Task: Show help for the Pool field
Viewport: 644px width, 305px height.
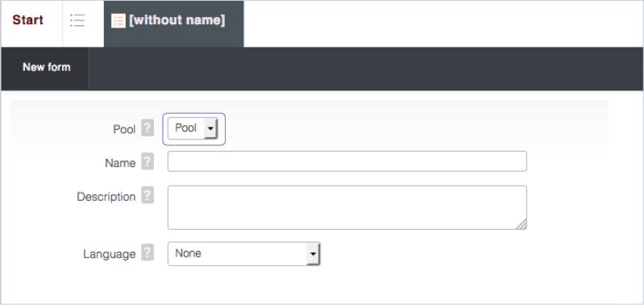Action: (x=147, y=128)
